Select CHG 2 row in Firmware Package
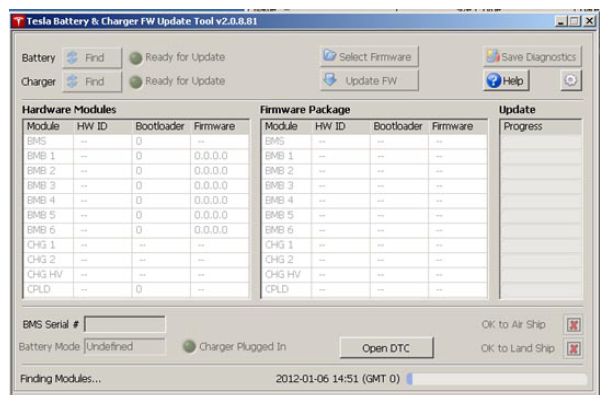Viewport: 609px width, 404px height. (x=374, y=260)
